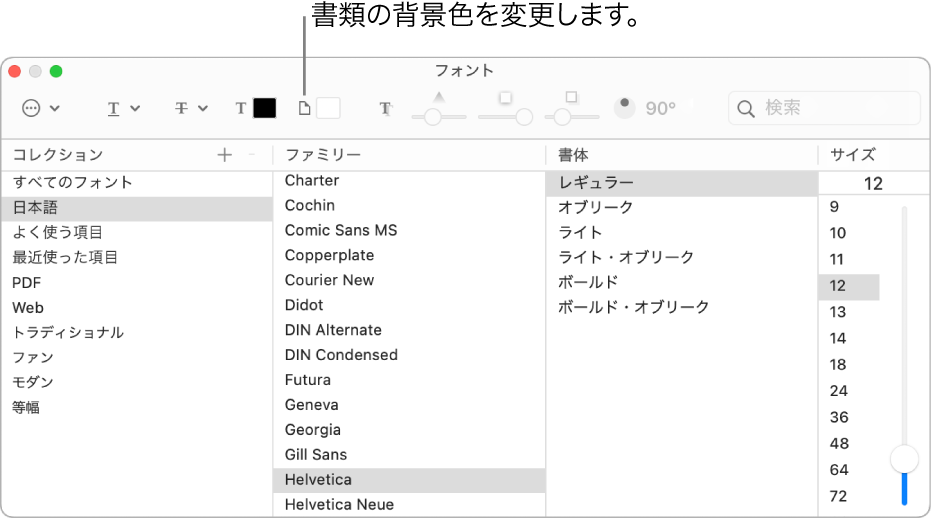The height and width of the screenshot is (519, 931).
Task: Select size 48 in list
Action: (x=849, y=444)
